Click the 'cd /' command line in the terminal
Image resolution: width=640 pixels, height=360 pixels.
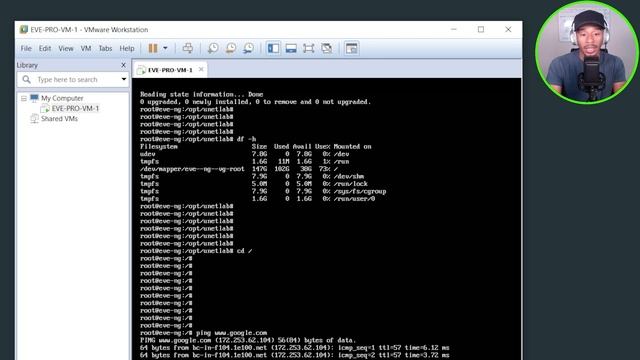pyautogui.click(x=196, y=251)
